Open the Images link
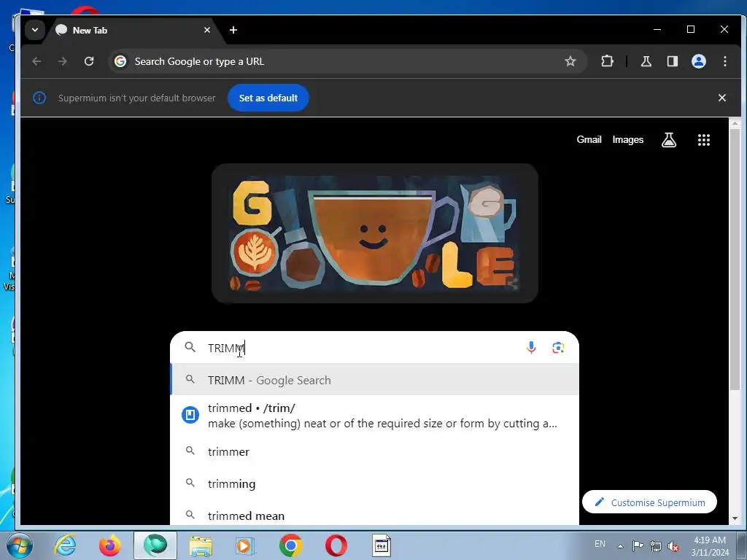747x560 pixels. click(628, 139)
